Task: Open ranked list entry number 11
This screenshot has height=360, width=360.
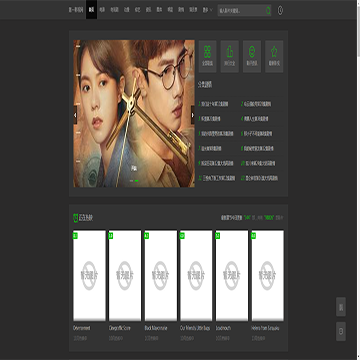Action: 217,178
